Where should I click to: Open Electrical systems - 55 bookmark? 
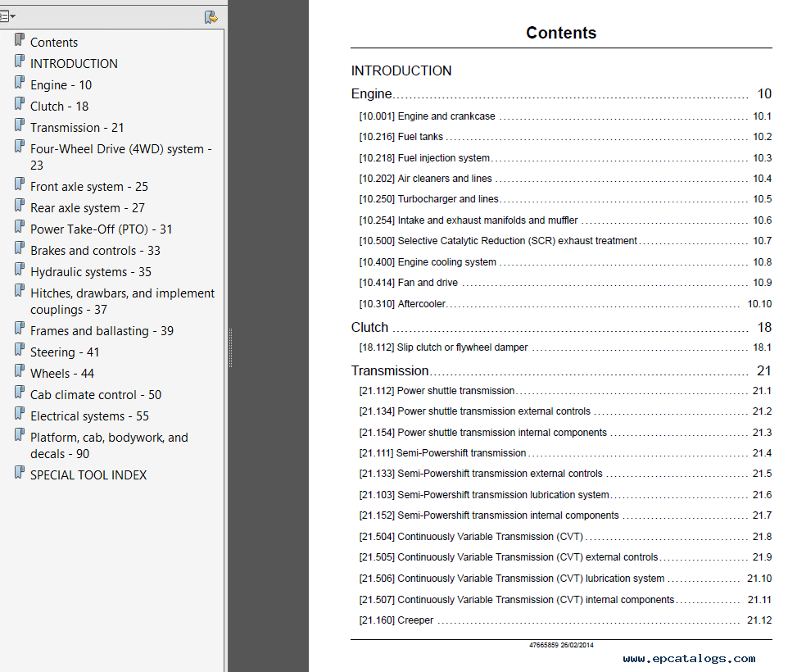[x=89, y=416]
